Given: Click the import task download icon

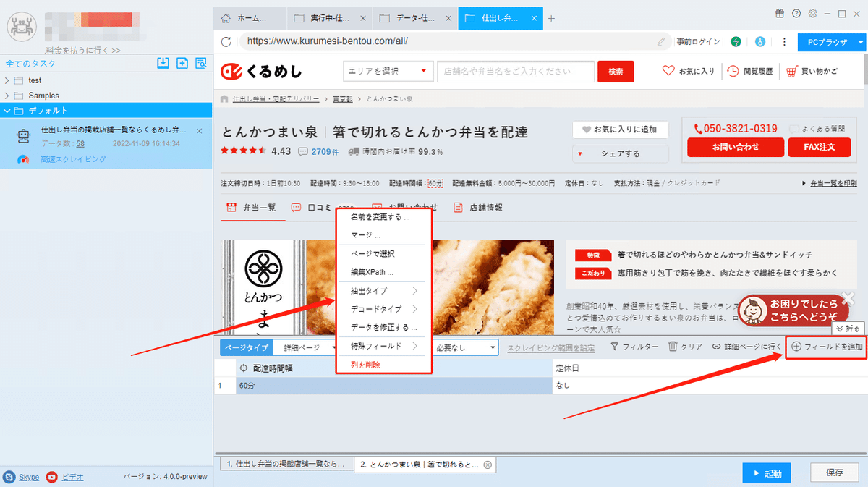Looking at the screenshot, I should pyautogui.click(x=163, y=63).
